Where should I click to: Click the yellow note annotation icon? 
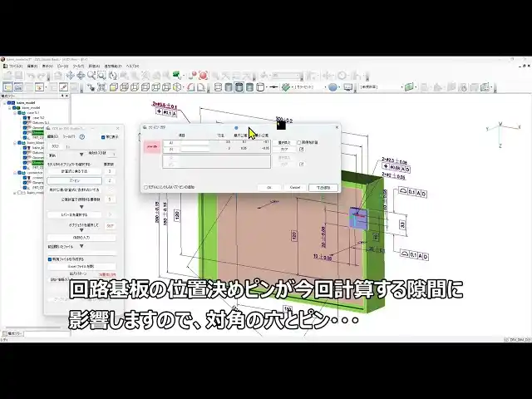click(7, 87)
